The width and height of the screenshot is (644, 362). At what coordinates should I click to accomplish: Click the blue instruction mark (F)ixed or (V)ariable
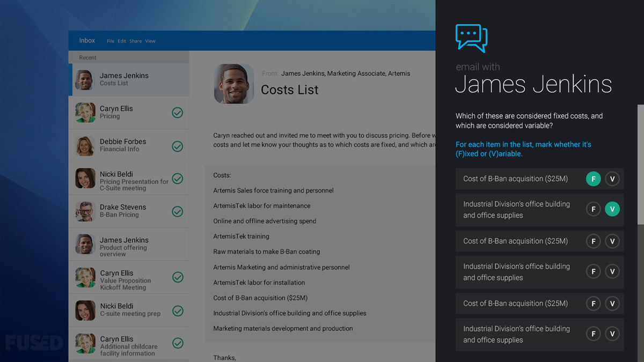point(523,149)
